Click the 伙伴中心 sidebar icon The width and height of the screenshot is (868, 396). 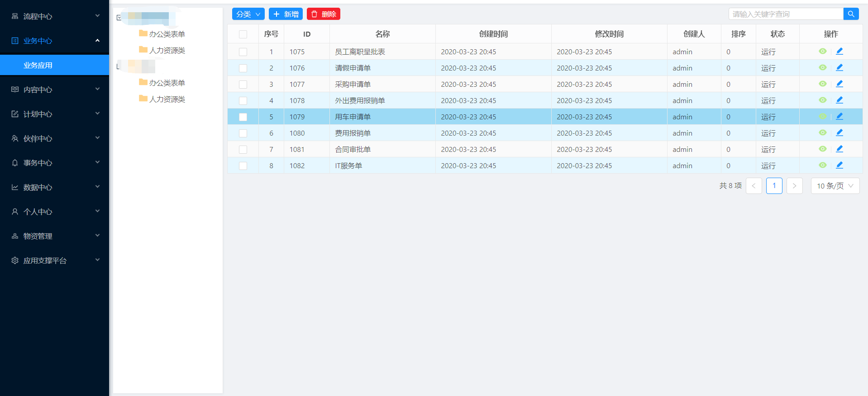tap(15, 138)
